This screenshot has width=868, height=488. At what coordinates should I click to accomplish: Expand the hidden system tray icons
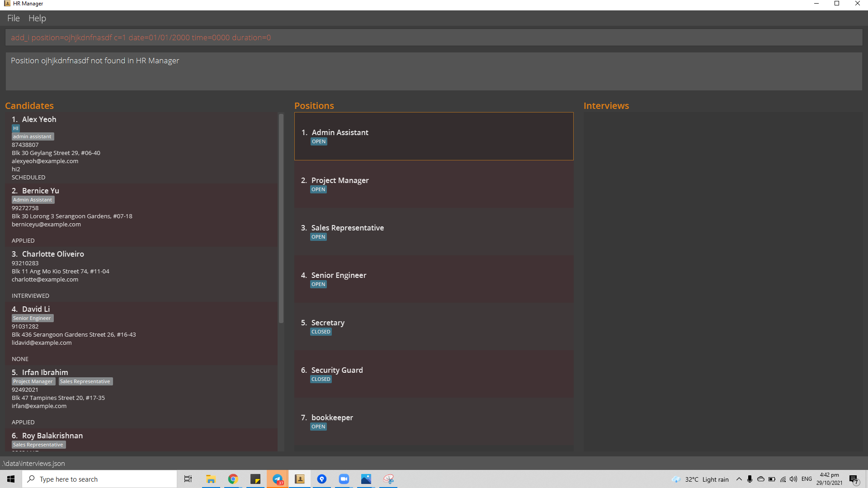[739, 479]
